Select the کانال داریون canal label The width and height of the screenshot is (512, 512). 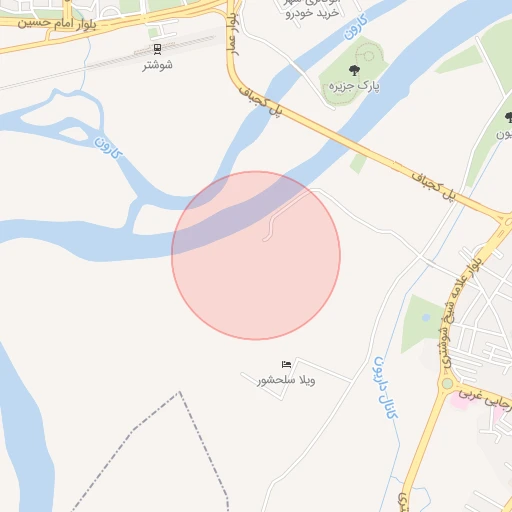click(x=385, y=387)
